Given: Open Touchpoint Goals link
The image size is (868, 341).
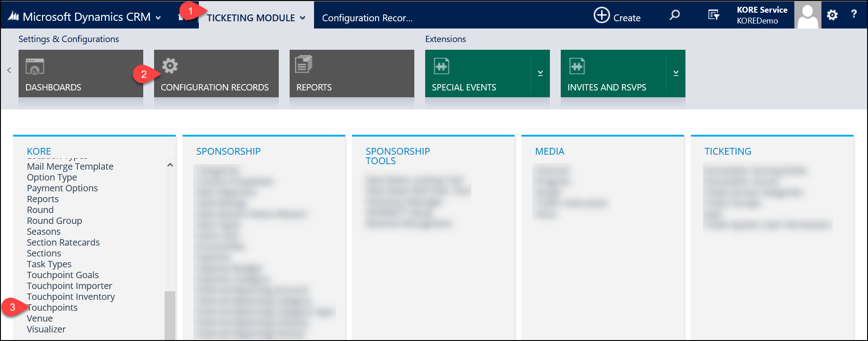Looking at the screenshot, I should [x=63, y=275].
